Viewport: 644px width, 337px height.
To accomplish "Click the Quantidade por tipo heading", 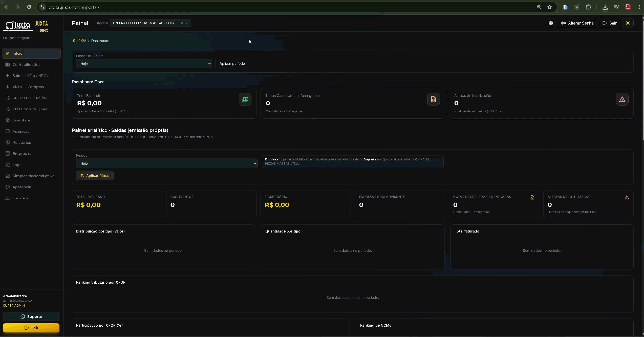I will tap(283, 231).
